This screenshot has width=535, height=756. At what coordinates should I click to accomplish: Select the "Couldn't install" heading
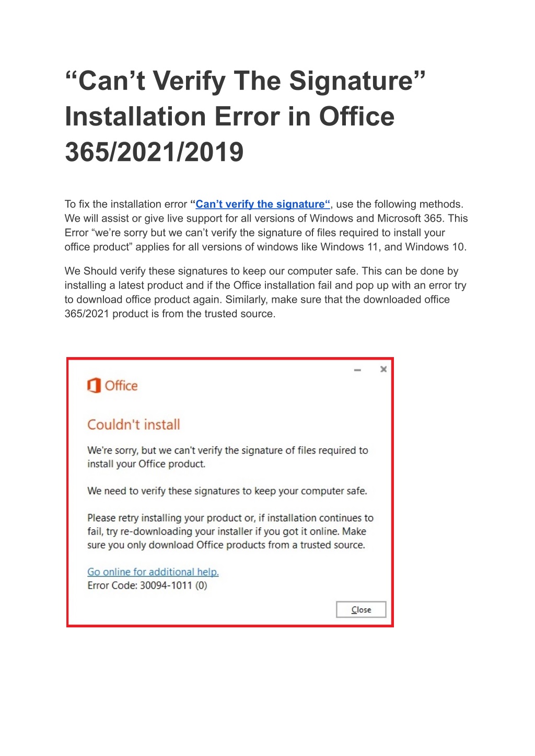(134, 425)
